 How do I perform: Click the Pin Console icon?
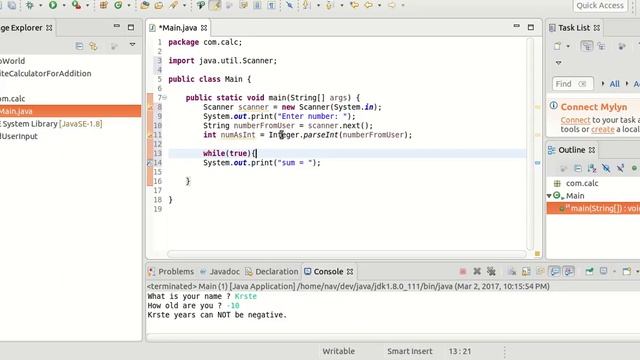click(x=589, y=271)
